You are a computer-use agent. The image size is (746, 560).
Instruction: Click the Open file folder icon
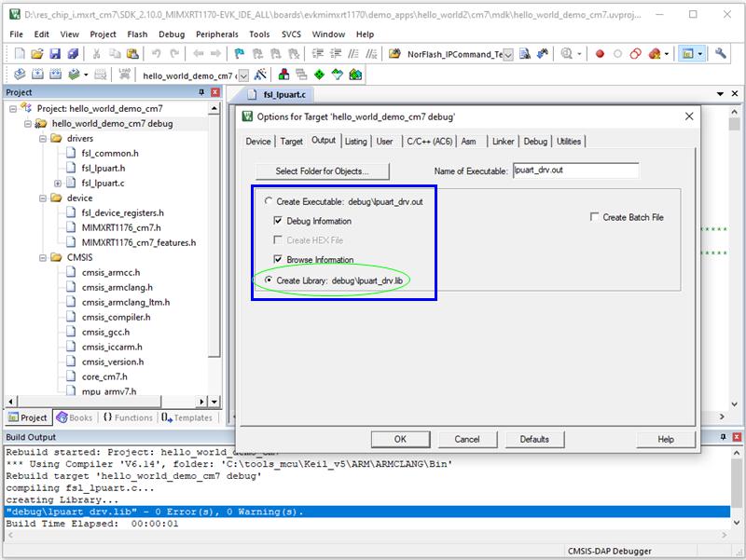(x=35, y=54)
